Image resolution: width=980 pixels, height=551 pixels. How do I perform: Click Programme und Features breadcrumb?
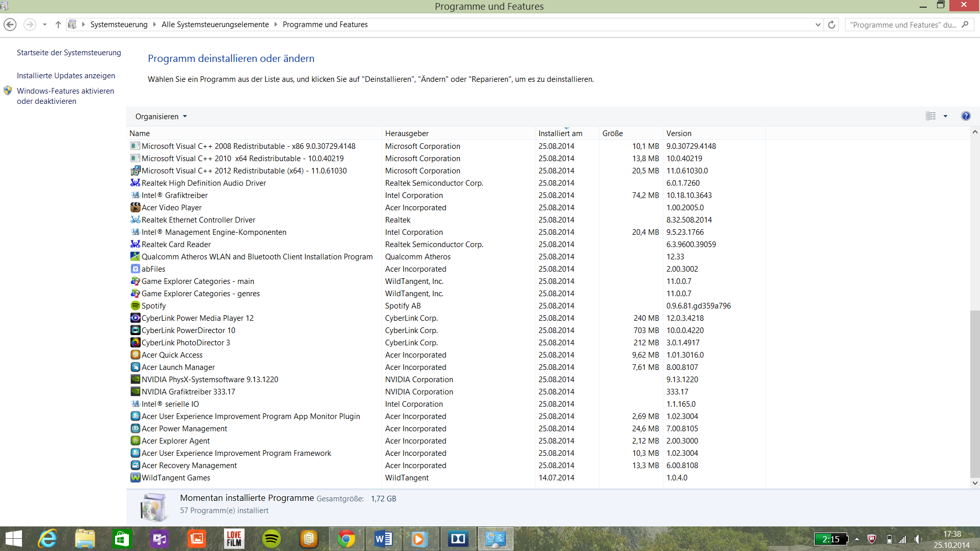click(325, 25)
